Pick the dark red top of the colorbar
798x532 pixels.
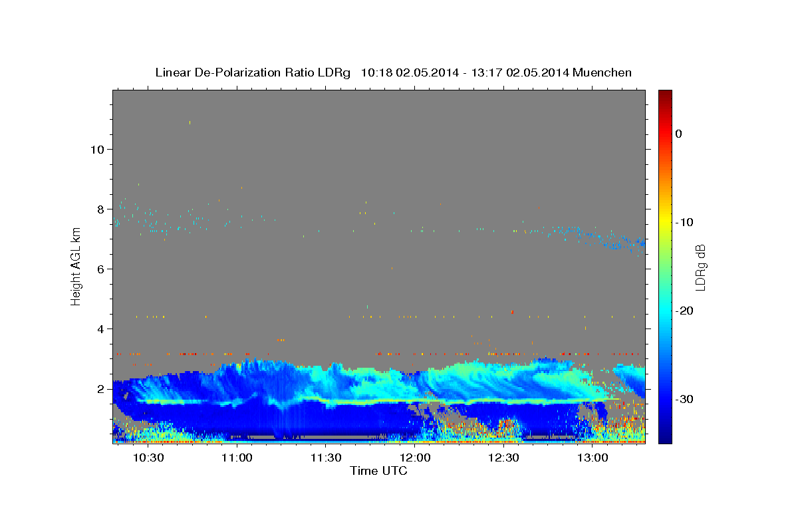665,94
